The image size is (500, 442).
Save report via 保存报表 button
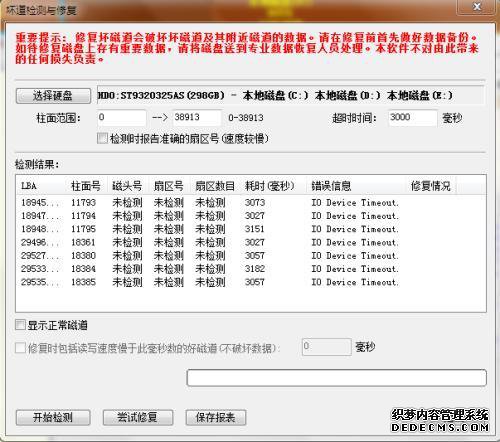click(216, 417)
